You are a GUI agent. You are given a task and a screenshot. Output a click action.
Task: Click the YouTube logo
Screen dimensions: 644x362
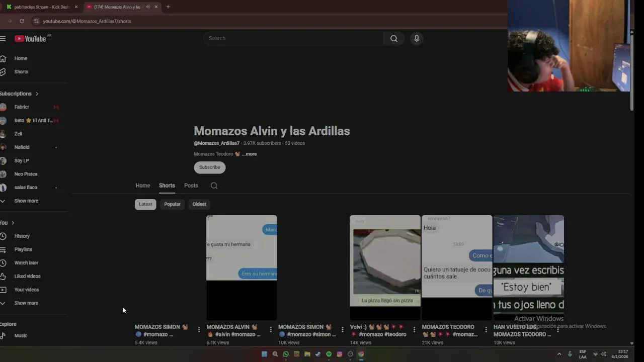coord(31,39)
